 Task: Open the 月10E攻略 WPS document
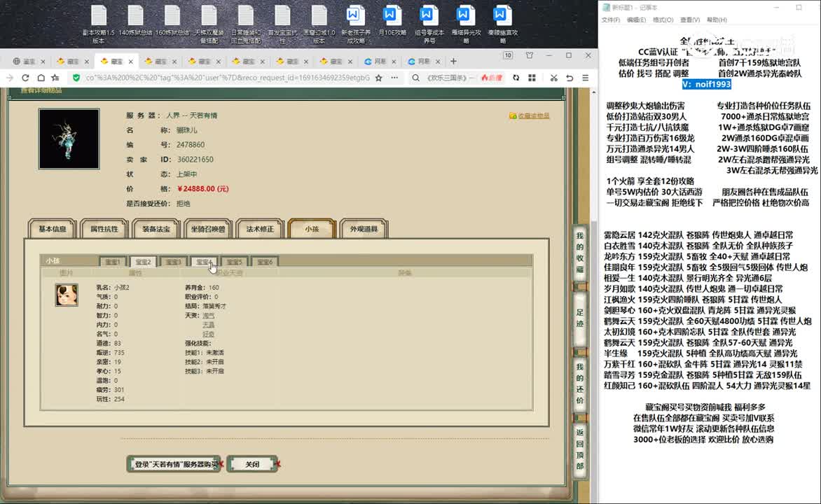point(392,21)
